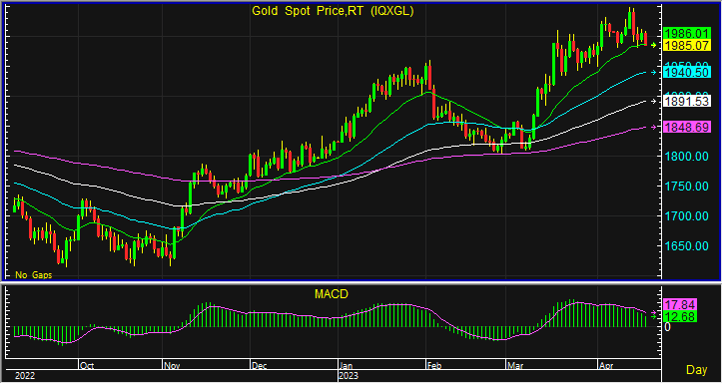The width and height of the screenshot is (723, 384).
Task: Click the Apr month label on time axis
Action: (606, 366)
